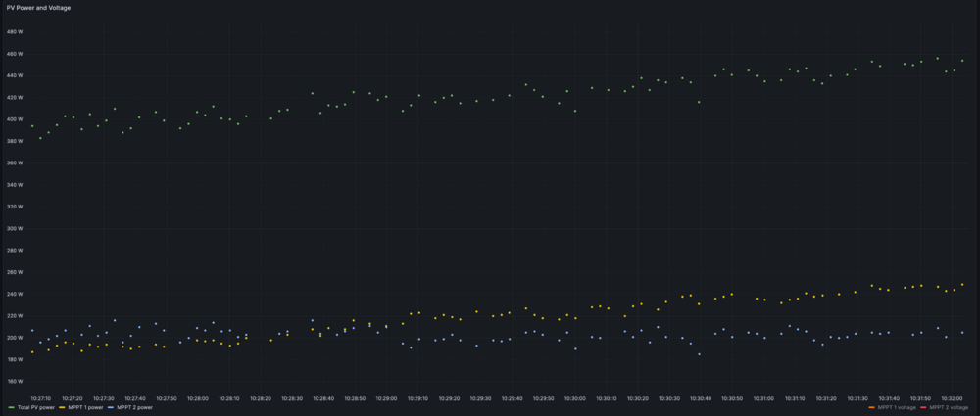Image resolution: width=980 pixels, height=416 pixels.
Task: Click the 10:30:00 time axis label
Action: tap(574, 398)
